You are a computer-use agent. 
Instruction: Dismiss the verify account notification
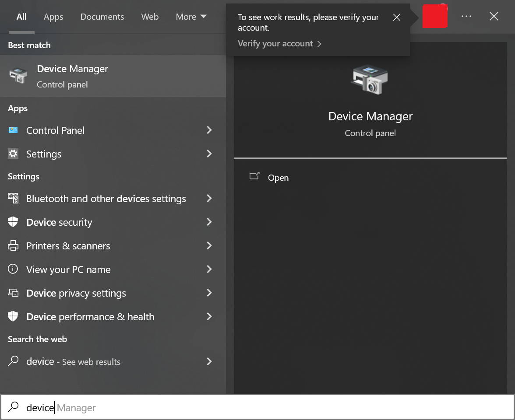pyautogui.click(x=397, y=17)
